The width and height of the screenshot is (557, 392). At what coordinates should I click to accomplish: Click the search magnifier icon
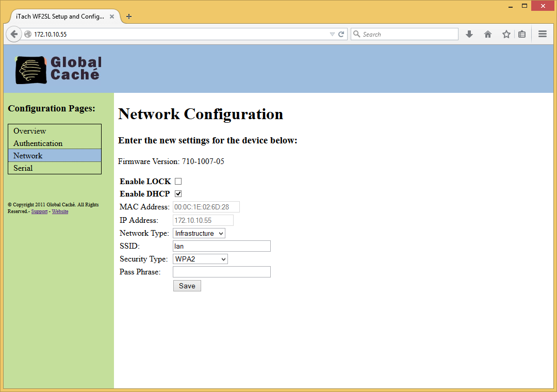357,34
